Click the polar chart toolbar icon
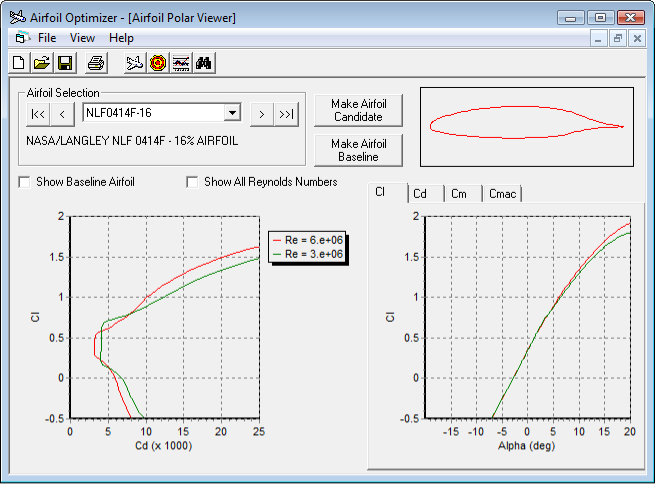655x484 pixels. tap(181, 63)
